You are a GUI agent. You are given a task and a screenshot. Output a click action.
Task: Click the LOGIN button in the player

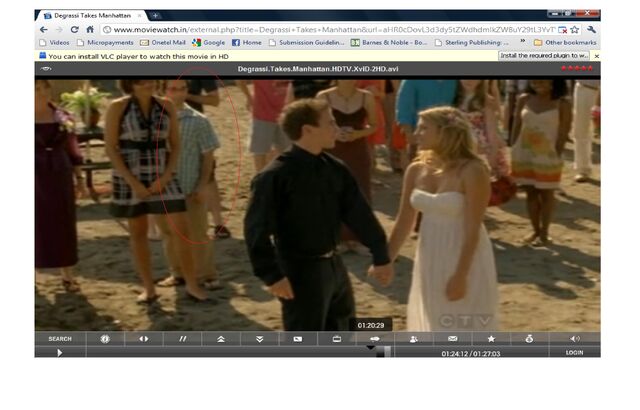(x=575, y=352)
